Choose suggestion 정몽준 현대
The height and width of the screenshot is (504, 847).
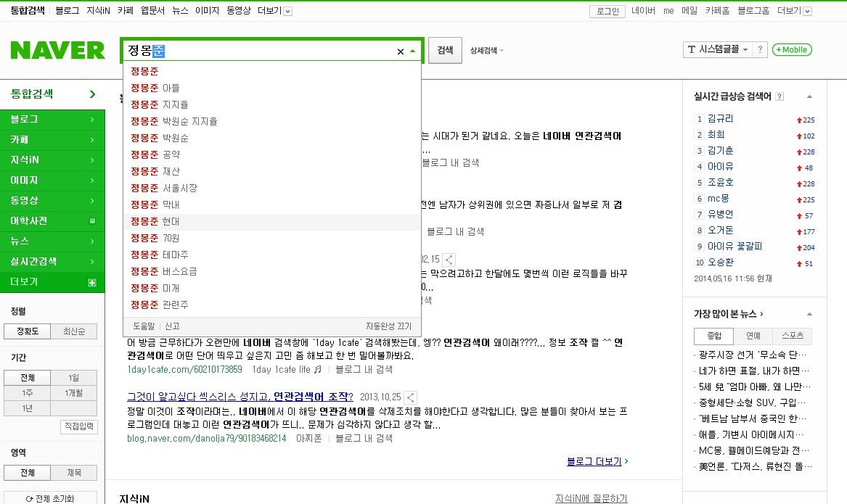(x=272, y=221)
